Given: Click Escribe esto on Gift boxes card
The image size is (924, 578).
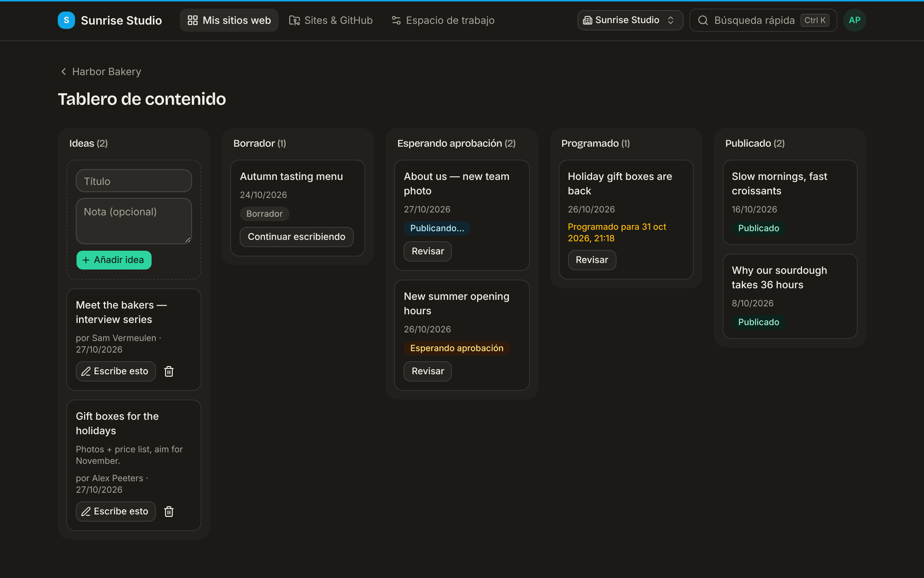Looking at the screenshot, I should (116, 512).
